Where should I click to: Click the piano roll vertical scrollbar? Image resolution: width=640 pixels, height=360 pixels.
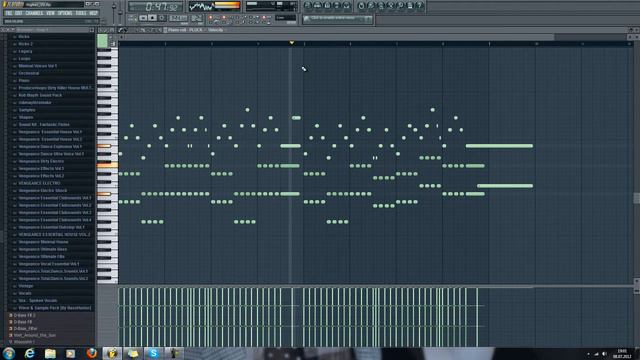[636, 198]
